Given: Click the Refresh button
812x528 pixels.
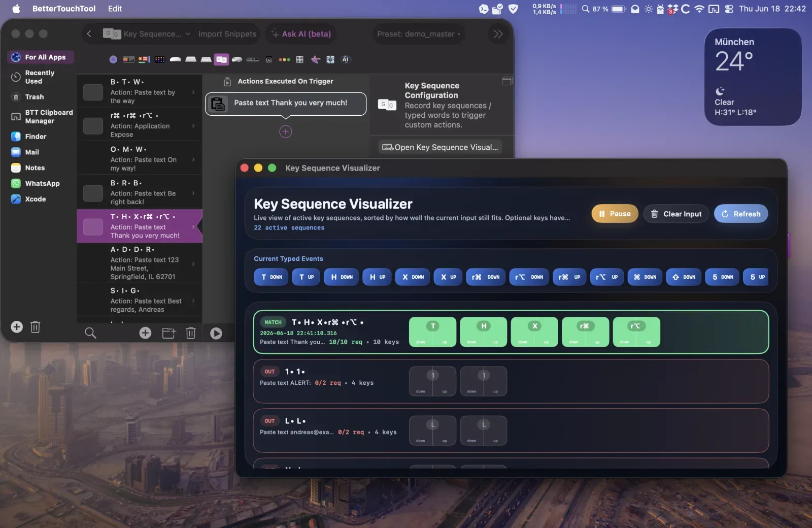Looking at the screenshot, I should (x=741, y=214).
